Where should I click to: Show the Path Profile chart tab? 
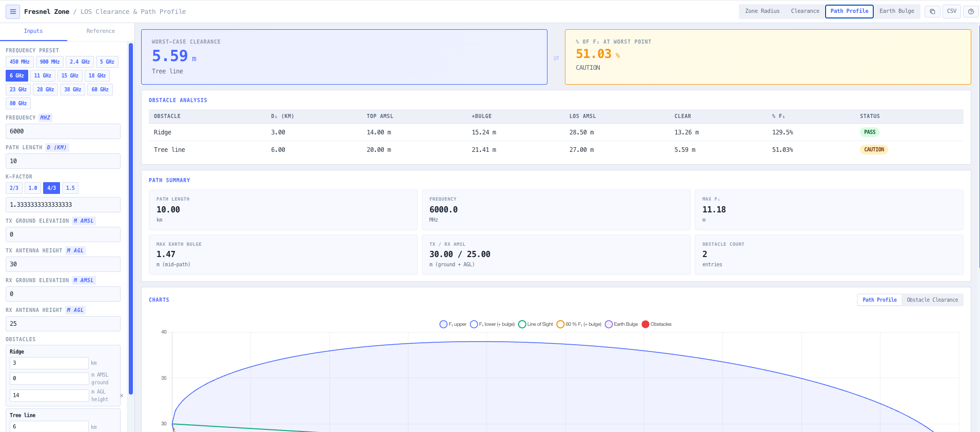(x=879, y=300)
